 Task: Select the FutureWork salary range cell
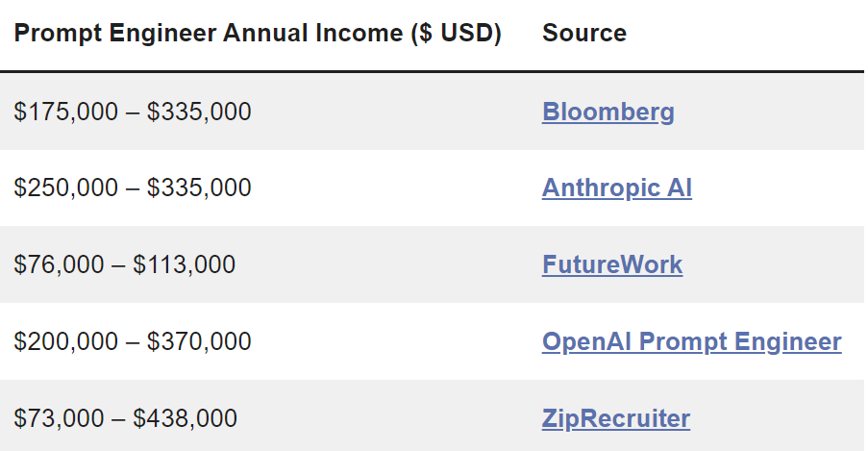click(125, 264)
